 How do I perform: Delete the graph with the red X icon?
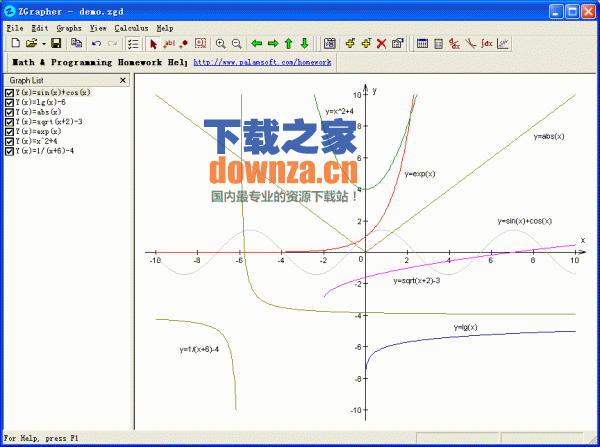click(382, 44)
